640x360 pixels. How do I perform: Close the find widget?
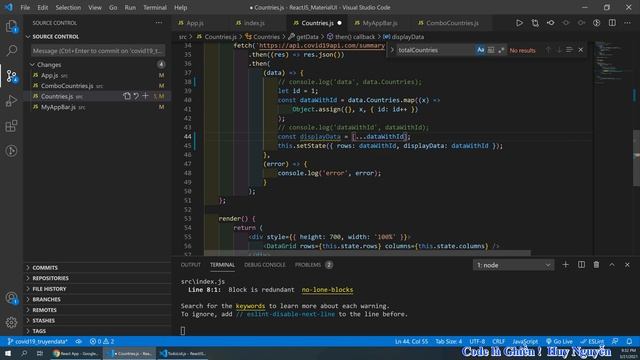[x=581, y=50]
